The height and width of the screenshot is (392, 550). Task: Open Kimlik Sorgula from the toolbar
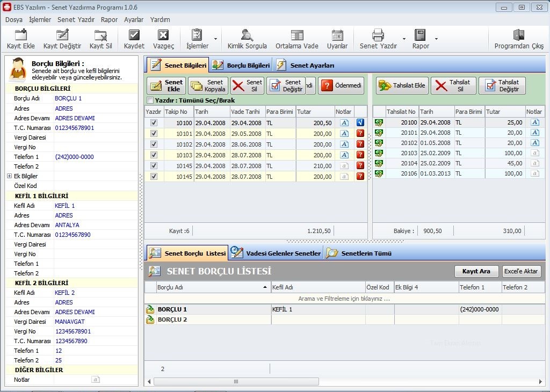(x=247, y=35)
